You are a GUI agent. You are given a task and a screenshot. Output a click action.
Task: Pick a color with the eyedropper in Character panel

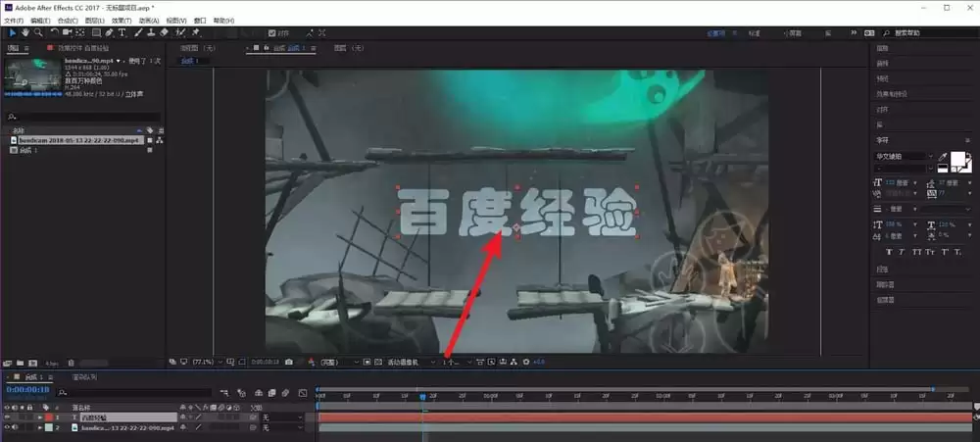point(943,156)
